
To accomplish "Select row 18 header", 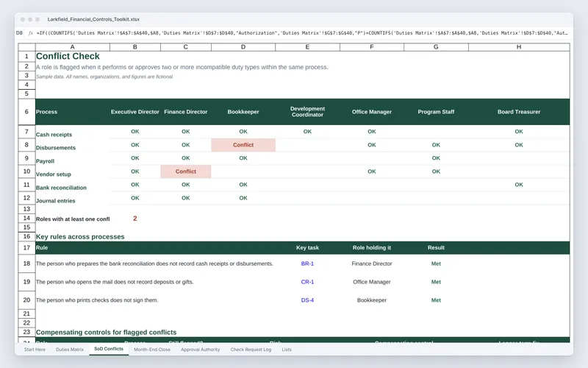I will (26, 263).
